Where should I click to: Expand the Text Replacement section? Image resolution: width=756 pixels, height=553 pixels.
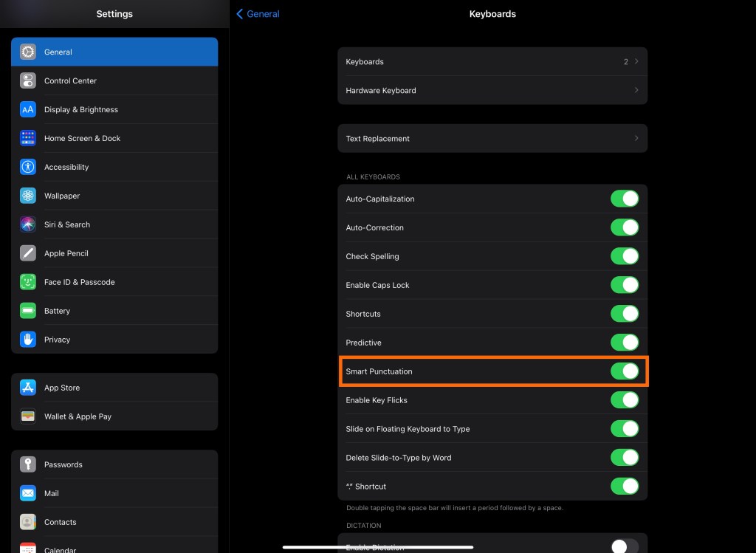click(492, 138)
